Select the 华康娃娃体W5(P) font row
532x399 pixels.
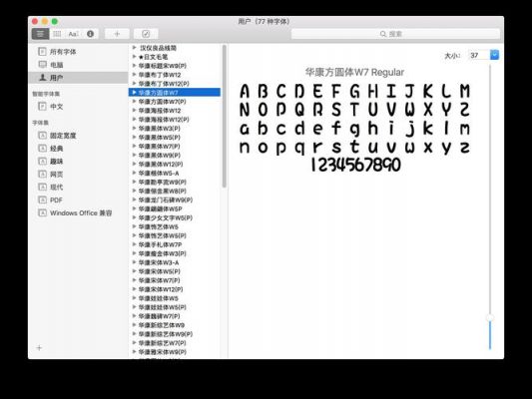click(175, 307)
